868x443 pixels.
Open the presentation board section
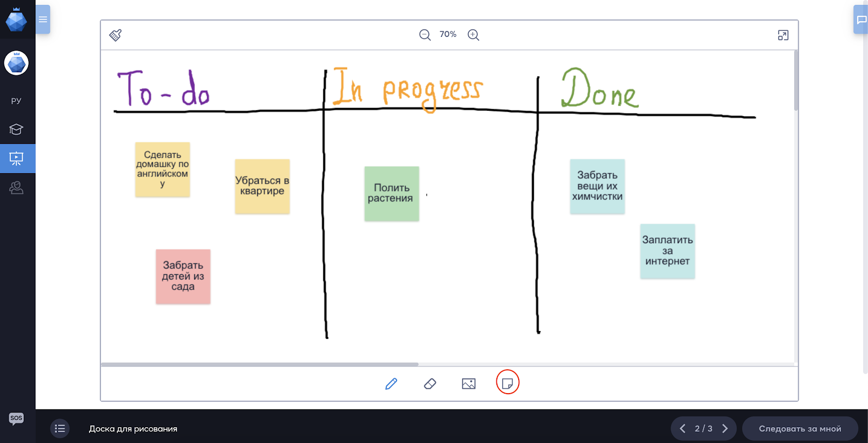17,159
